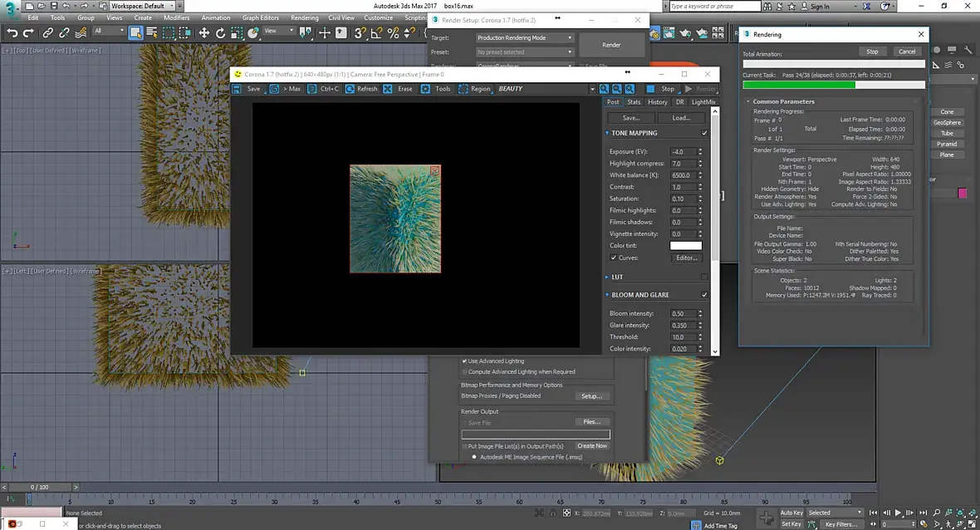Open the Modifiers menu
This screenshot has height=530, width=980.
(x=176, y=17)
